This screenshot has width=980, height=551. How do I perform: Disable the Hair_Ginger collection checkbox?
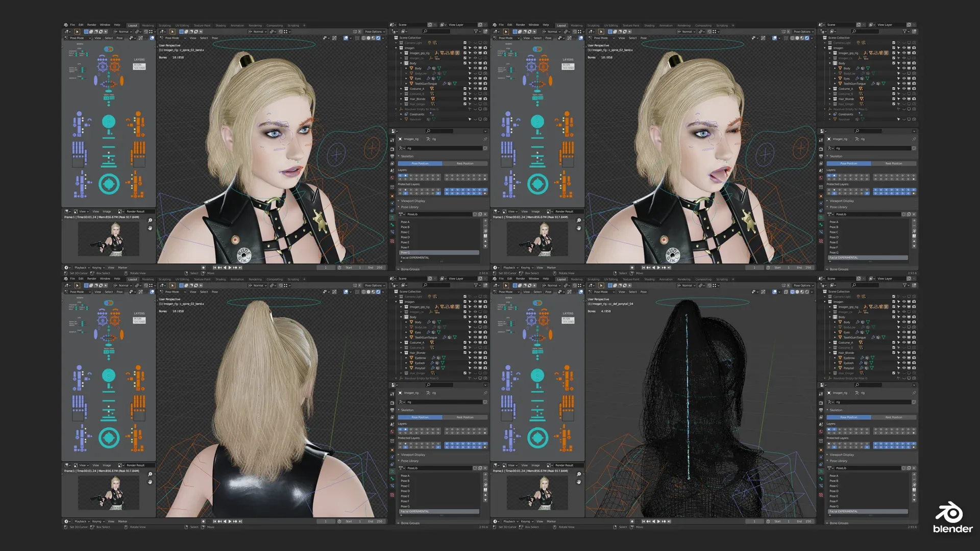[465, 104]
